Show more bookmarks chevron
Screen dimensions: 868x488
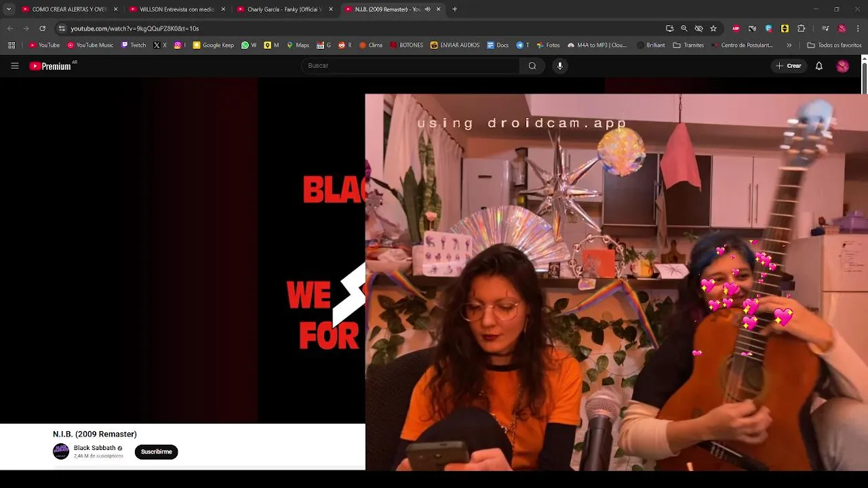point(789,45)
